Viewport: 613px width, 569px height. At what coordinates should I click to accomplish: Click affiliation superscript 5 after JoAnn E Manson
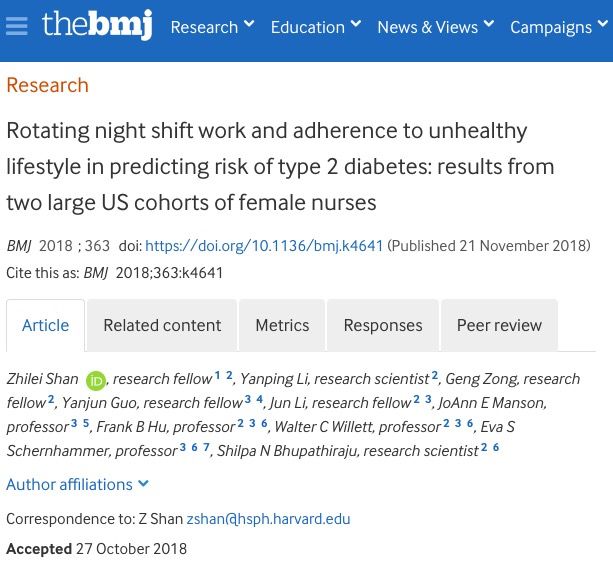[x=86, y=423]
